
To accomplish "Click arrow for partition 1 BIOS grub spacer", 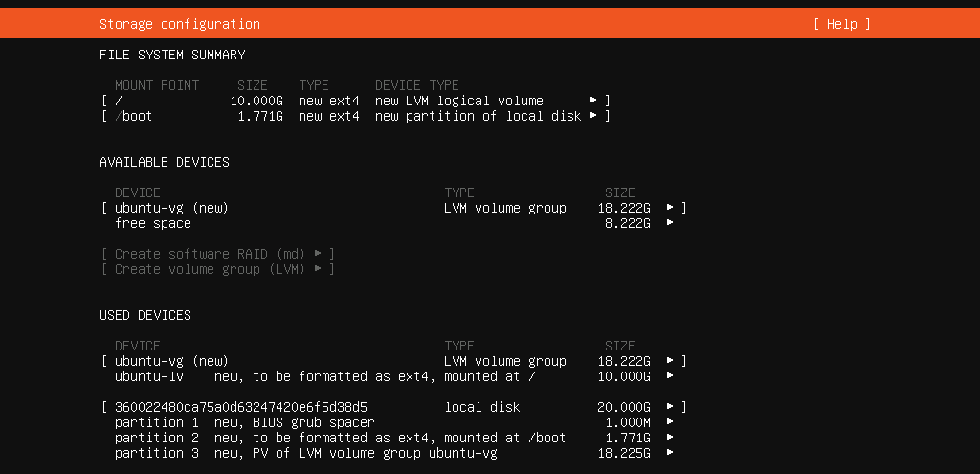I will point(671,422).
